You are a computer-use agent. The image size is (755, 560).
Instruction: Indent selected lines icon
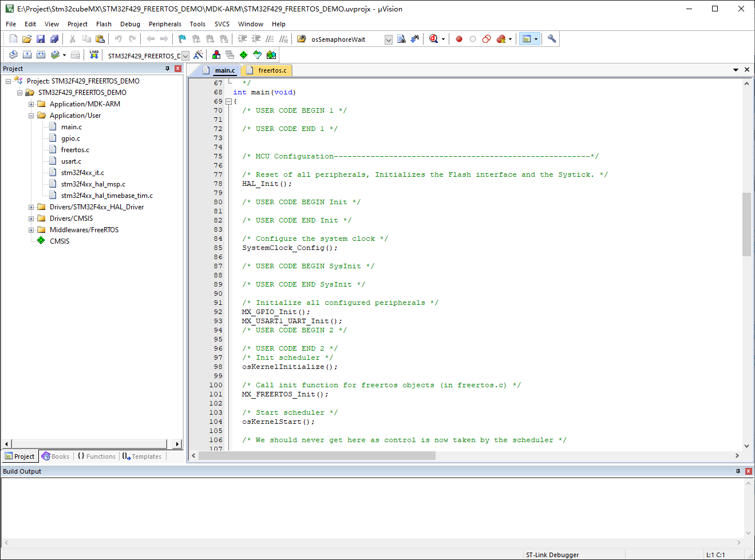[x=242, y=39]
